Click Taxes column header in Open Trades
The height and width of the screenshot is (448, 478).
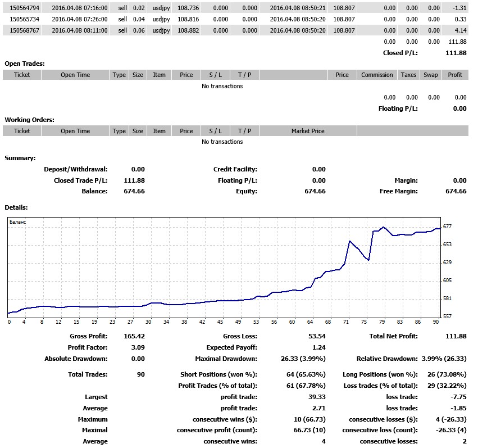click(408, 75)
